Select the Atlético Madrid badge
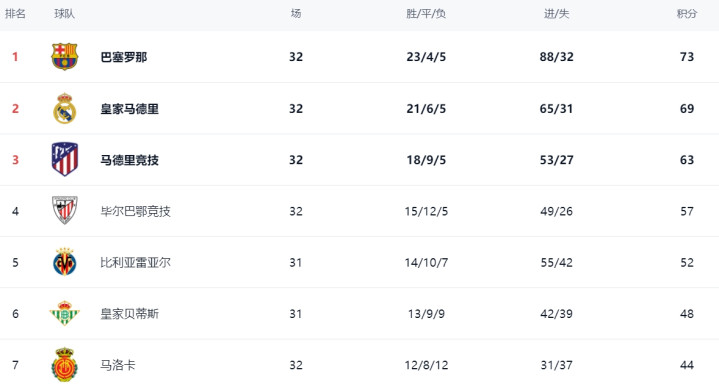 (x=65, y=159)
